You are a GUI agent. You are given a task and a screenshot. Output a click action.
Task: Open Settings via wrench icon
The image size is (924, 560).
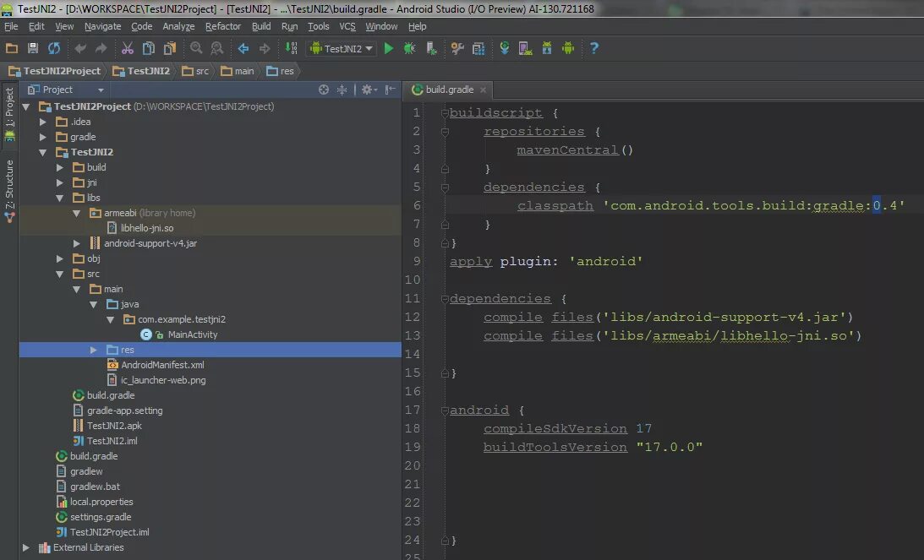(457, 48)
